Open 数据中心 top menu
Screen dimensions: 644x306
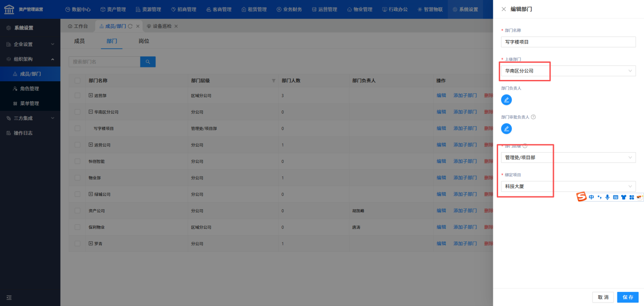pos(78,9)
